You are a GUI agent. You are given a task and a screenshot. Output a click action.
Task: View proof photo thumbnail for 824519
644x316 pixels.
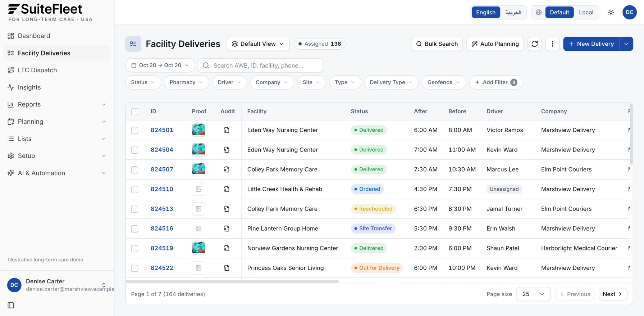(198, 248)
